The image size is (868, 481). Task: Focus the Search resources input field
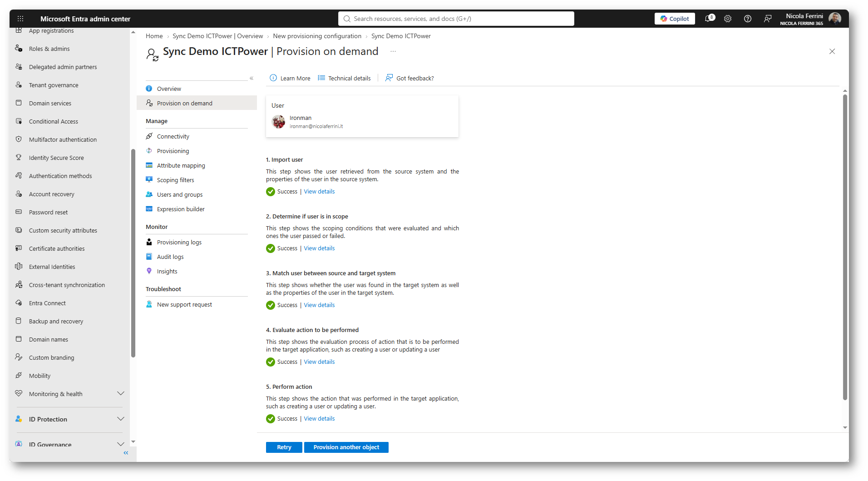(x=456, y=19)
